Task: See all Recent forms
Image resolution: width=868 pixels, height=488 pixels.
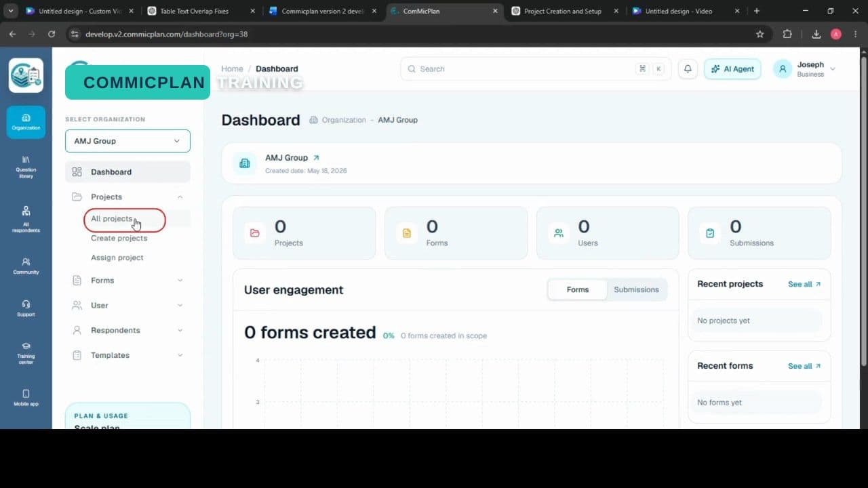Action: [x=804, y=366]
